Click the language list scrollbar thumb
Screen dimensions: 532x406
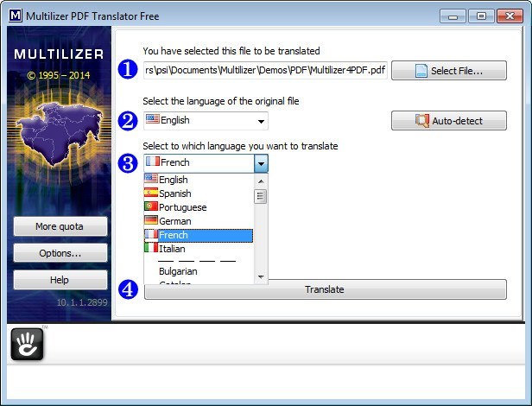click(260, 196)
